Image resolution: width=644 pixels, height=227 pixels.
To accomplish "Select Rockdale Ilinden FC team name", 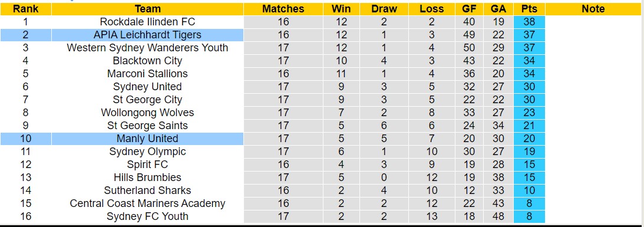I will click(147, 22).
